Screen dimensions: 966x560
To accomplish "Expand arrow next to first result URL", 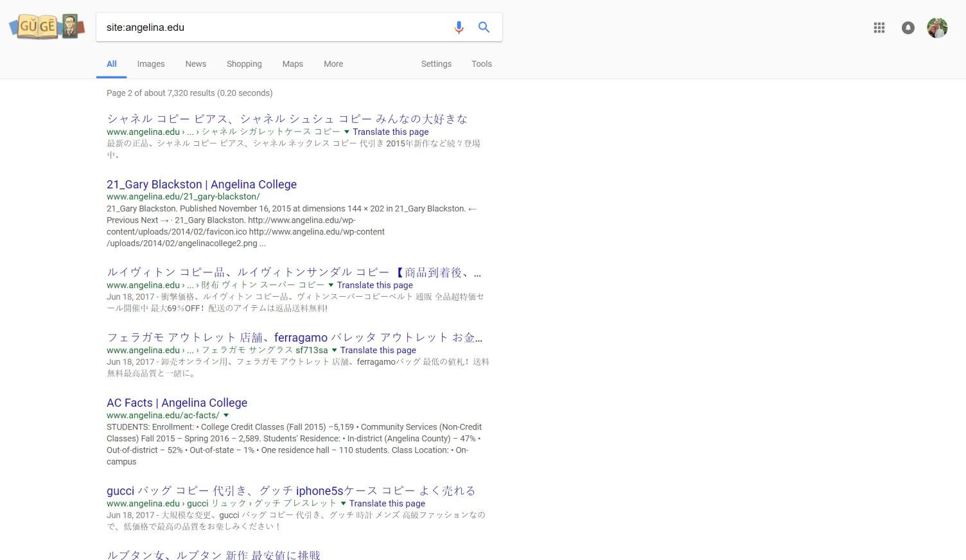I will [347, 132].
